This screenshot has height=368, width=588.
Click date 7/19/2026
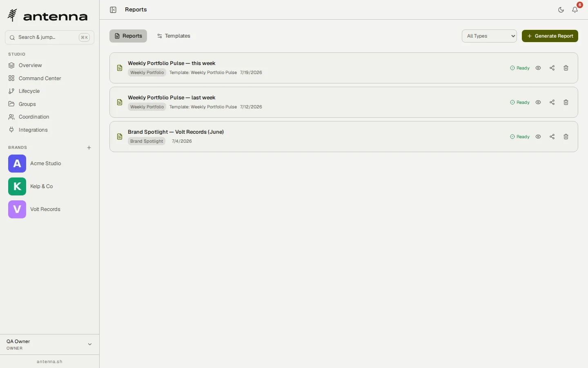(251, 73)
